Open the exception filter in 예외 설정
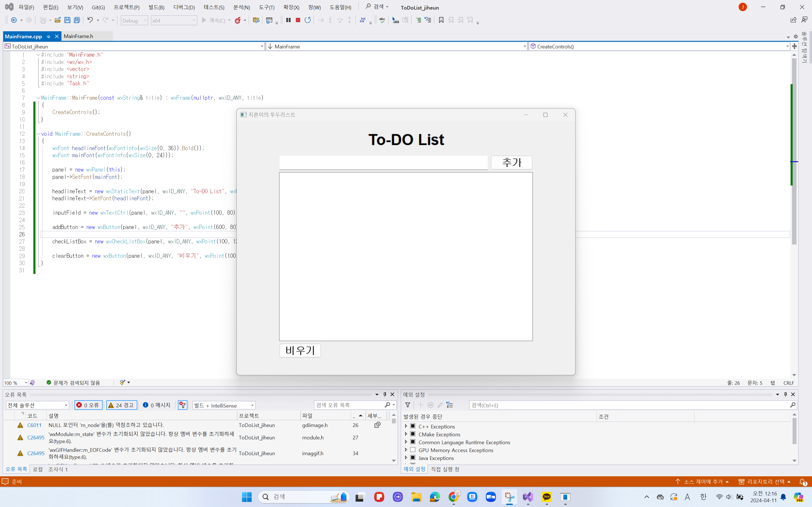The image size is (812, 507). [x=408, y=405]
